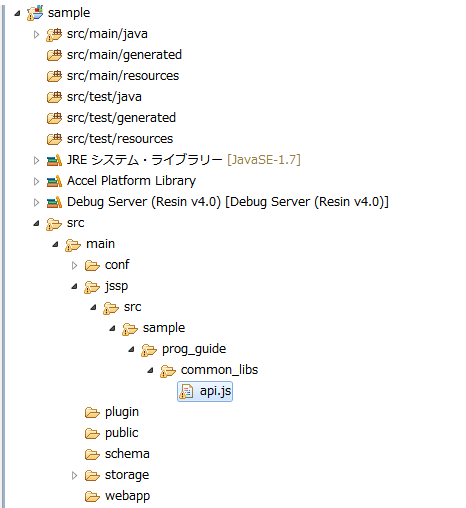The image size is (466, 508).
Task: Collapse the common_libs folder
Action: click(151, 370)
